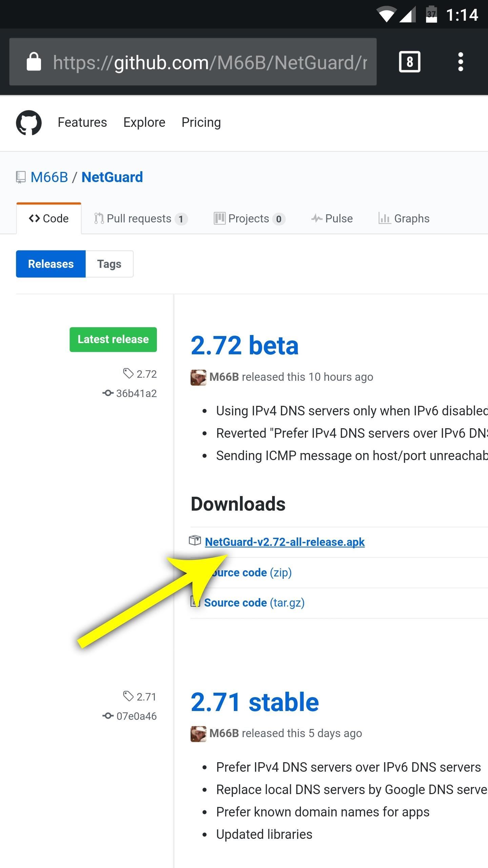Click M66B avatar in 2.71 stable release
Screen dimensions: 488x868
click(198, 734)
